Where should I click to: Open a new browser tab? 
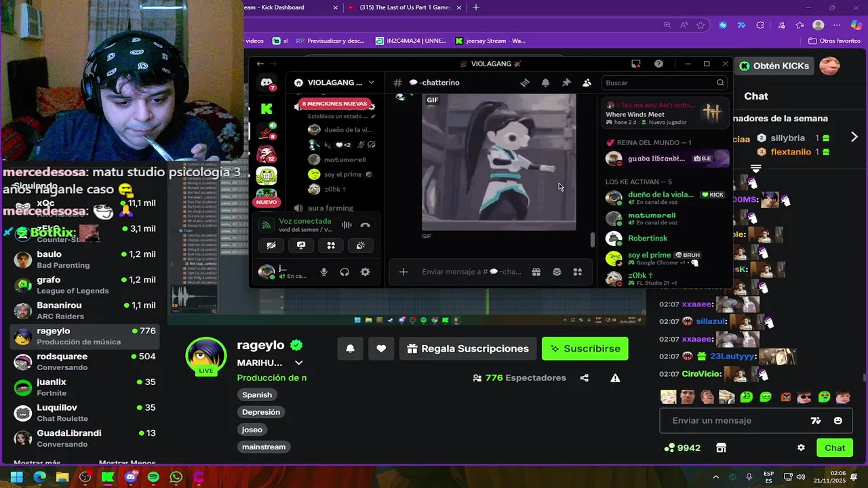(476, 7)
